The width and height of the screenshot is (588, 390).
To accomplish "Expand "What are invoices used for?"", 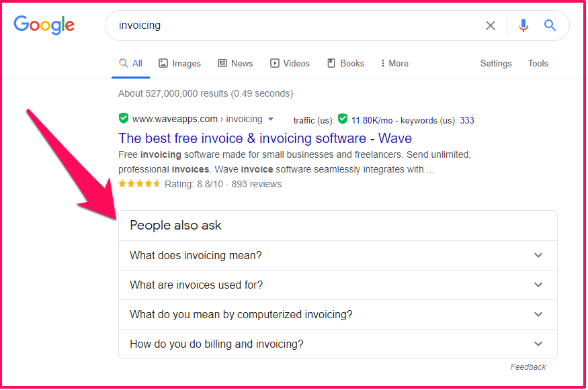I will 337,285.
